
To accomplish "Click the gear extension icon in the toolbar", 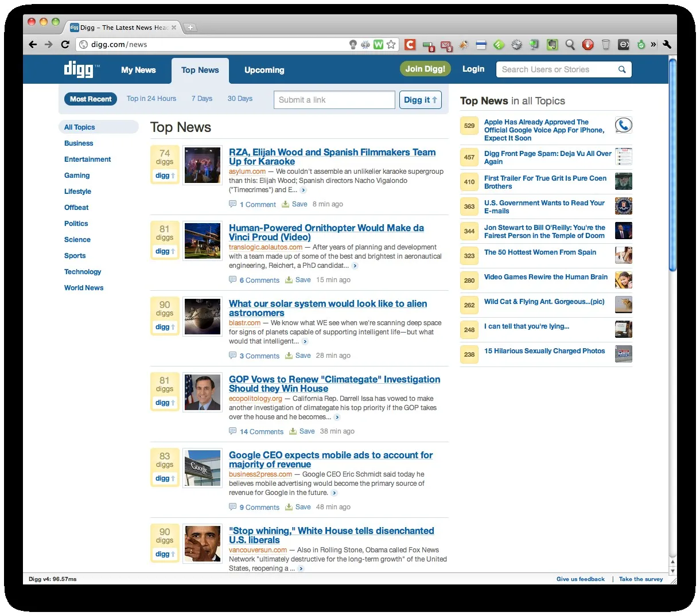I will point(516,44).
